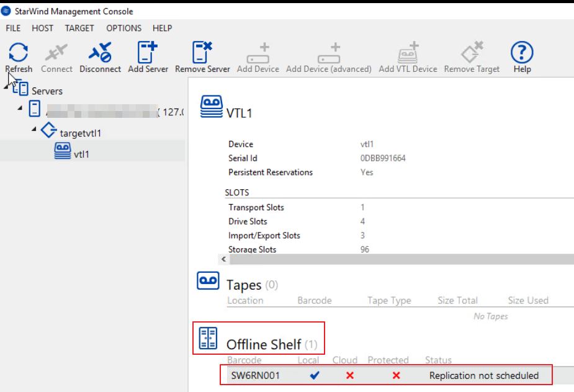Open the HOST menu
This screenshot has height=392, width=574.
(x=42, y=28)
